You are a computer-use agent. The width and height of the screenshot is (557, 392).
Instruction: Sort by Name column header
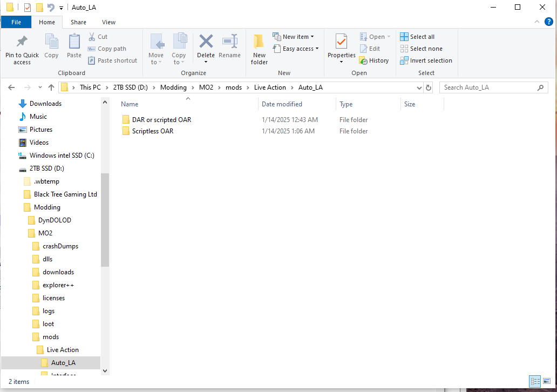pyautogui.click(x=188, y=104)
